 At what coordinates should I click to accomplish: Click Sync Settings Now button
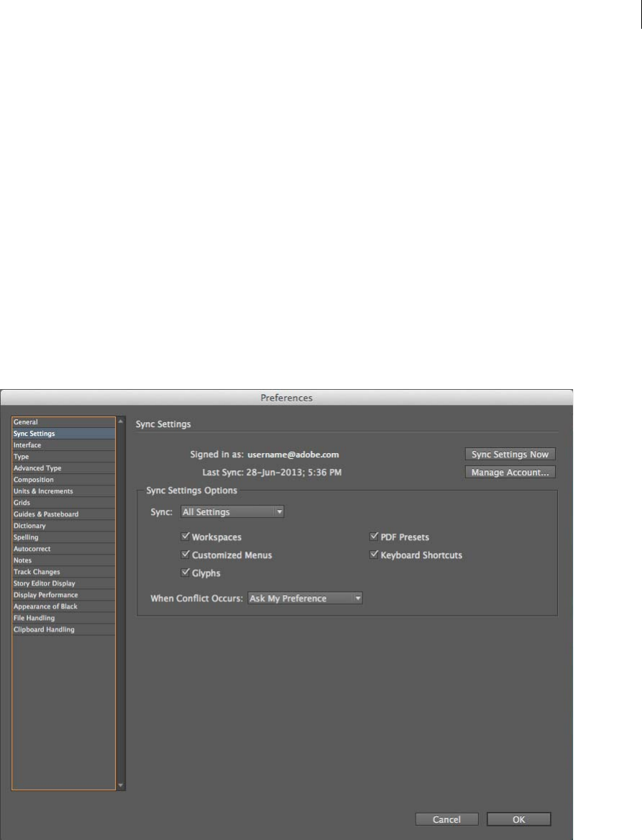pyautogui.click(x=510, y=455)
